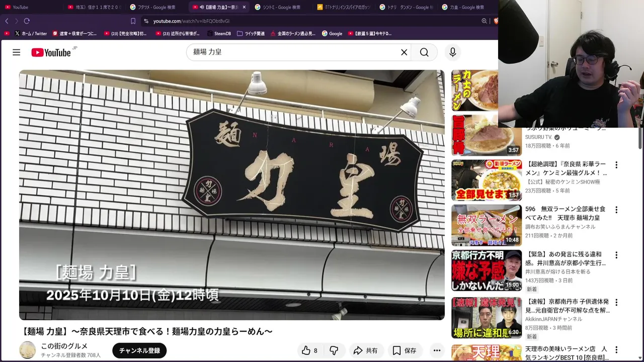Go forward with browser forward arrow
Screen dimensions: 644x362
(x=16, y=21)
